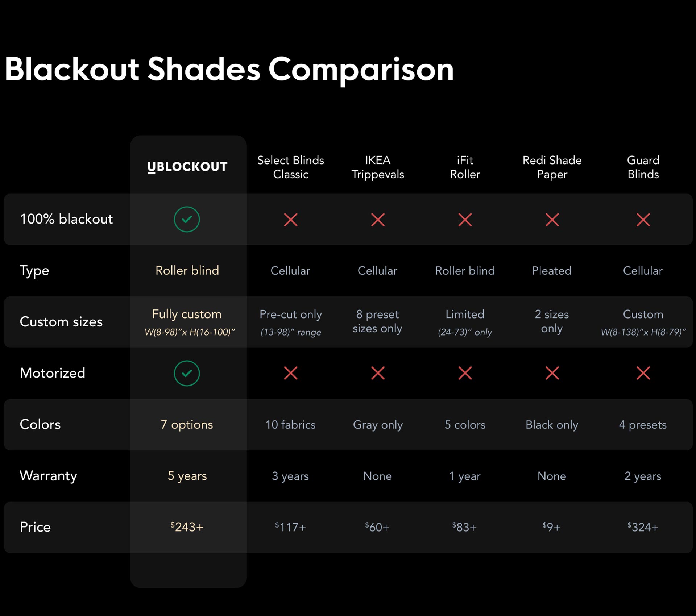The width and height of the screenshot is (696, 616).
Task: Click the green Motorized checkmark icon
Action: pos(187,373)
